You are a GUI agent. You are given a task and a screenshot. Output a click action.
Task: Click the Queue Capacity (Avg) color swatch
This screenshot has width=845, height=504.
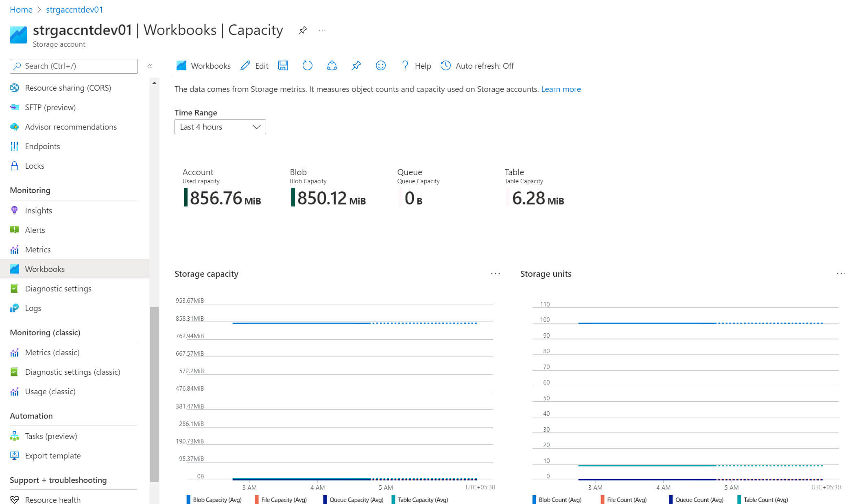[325, 500]
